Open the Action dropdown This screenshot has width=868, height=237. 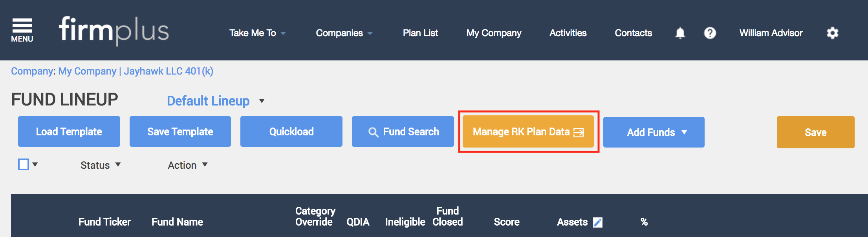[188, 165]
